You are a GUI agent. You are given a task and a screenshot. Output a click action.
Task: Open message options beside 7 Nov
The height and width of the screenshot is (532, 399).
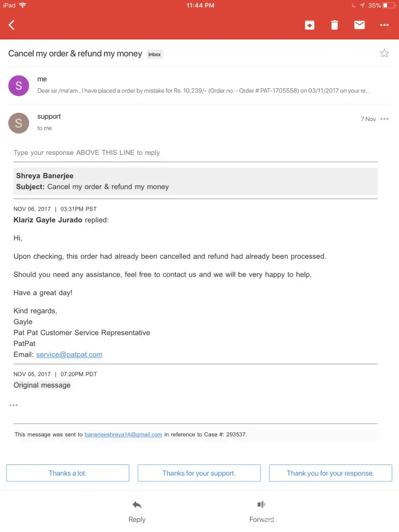tap(385, 119)
